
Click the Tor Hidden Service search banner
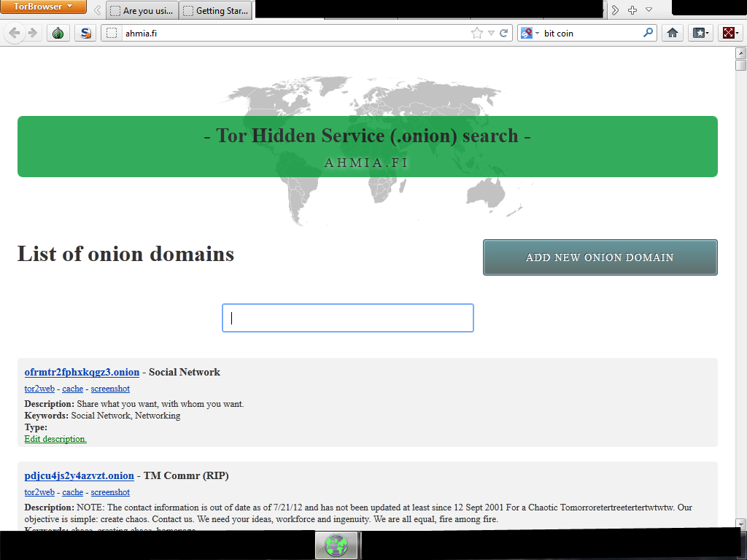[x=368, y=147]
